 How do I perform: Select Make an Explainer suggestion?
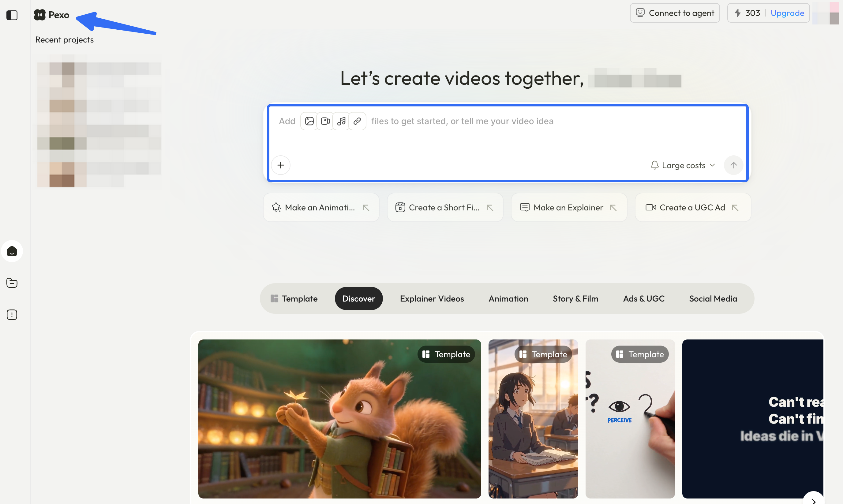click(569, 208)
